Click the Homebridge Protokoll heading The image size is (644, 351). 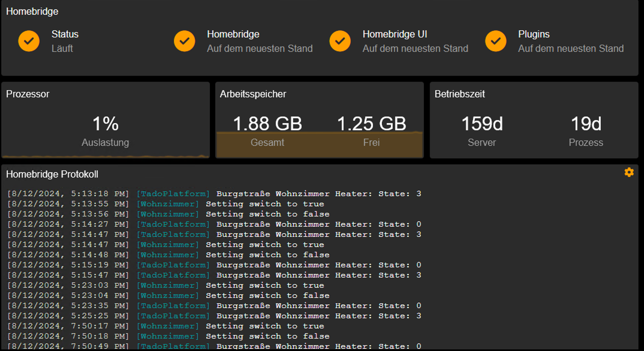(x=52, y=174)
